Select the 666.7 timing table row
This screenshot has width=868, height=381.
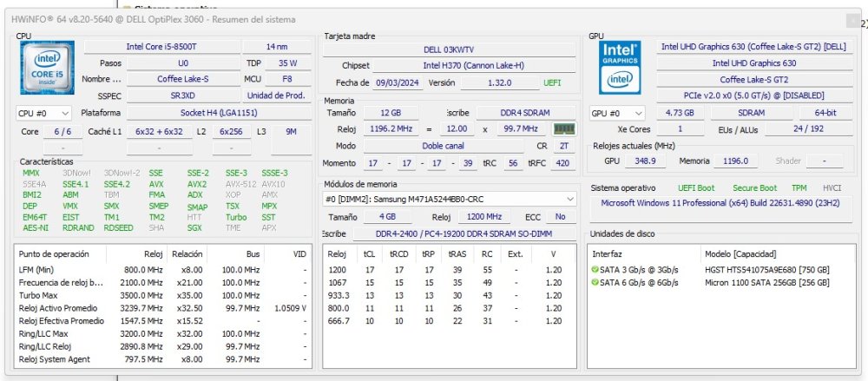click(449, 321)
